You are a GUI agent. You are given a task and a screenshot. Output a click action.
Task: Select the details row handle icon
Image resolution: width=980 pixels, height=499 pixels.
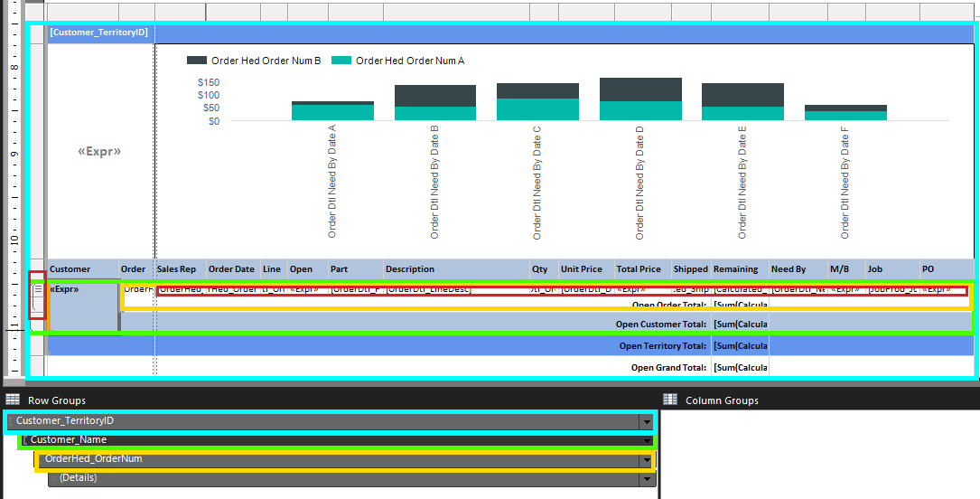pos(38,289)
